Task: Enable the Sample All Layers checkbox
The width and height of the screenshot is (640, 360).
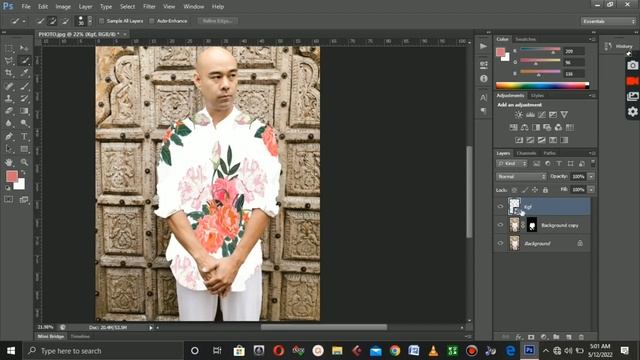Action: [102, 21]
